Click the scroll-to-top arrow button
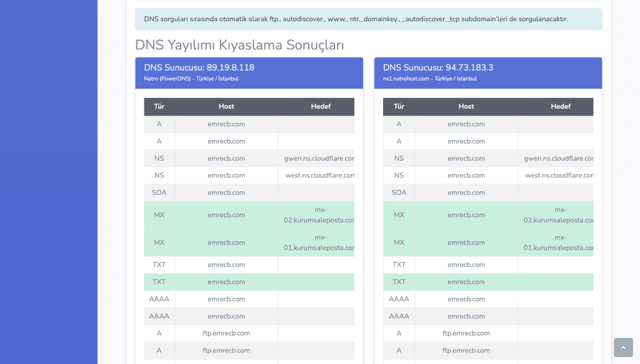The image size is (640, 364). [623, 347]
